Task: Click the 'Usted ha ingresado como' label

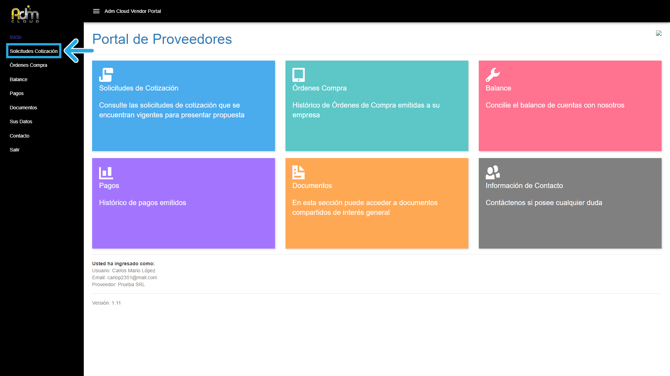Action: (123, 264)
